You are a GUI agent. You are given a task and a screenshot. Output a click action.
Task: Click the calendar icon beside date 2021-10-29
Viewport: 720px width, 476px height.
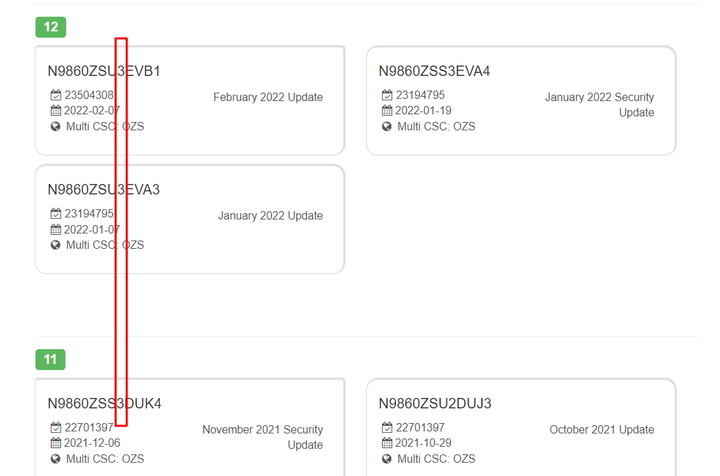(386, 443)
